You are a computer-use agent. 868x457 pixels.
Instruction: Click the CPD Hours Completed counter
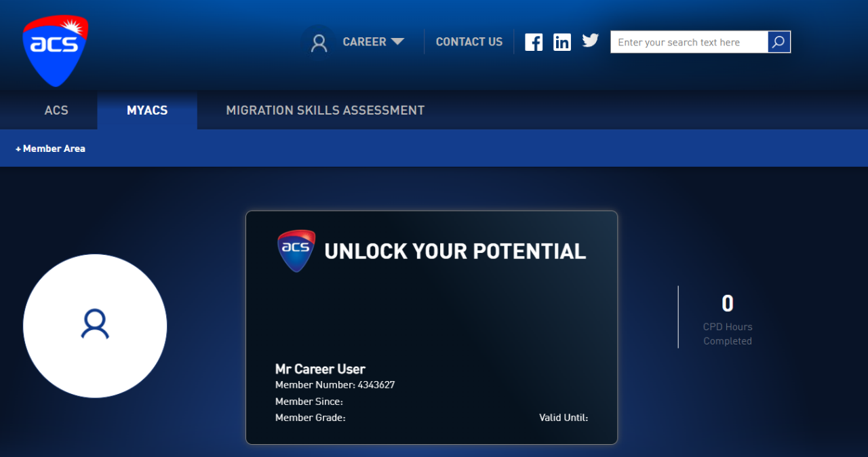tap(727, 319)
